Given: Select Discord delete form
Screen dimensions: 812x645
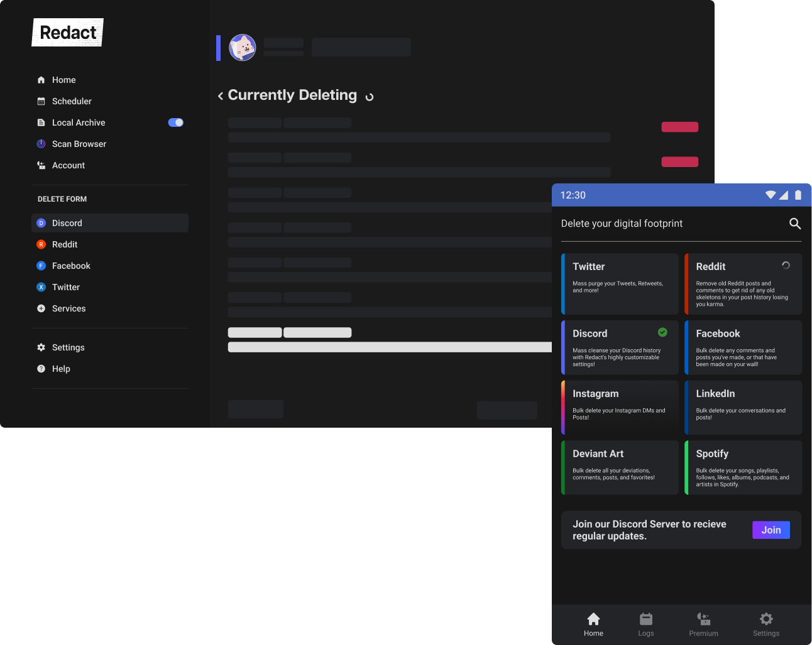Looking at the screenshot, I should (110, 223).
